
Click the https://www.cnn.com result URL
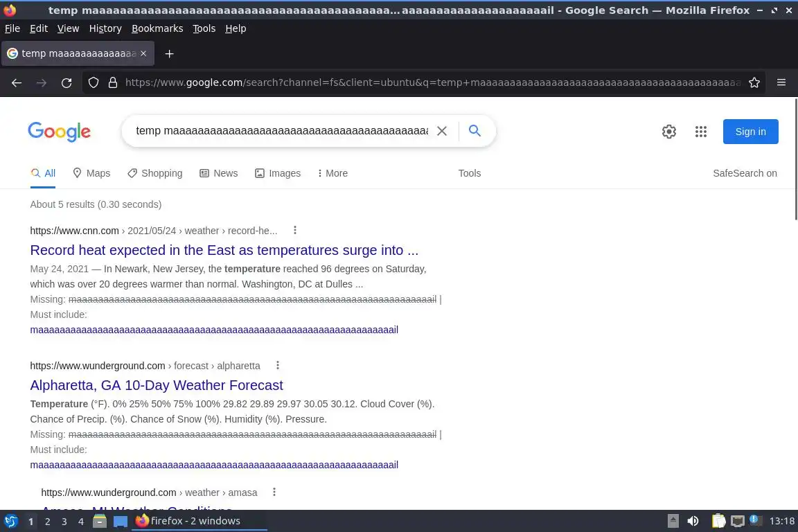click(74, 231)
